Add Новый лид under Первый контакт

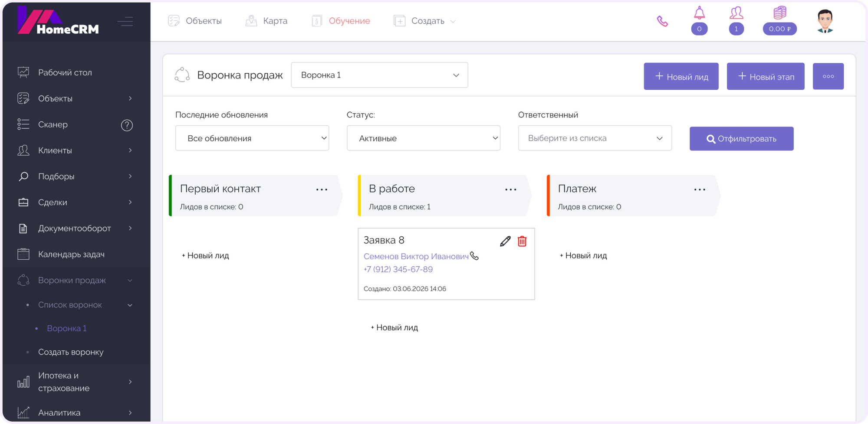point(205,256)
